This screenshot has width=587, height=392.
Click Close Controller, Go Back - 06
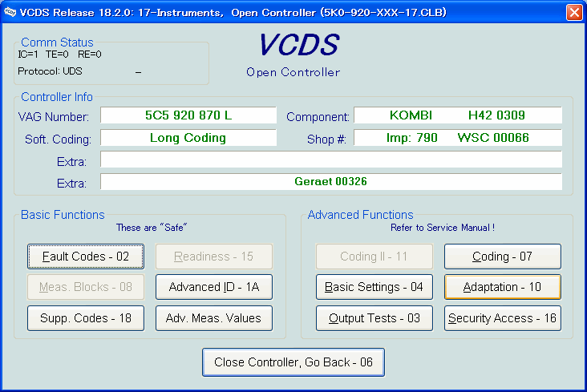[293, 362]
